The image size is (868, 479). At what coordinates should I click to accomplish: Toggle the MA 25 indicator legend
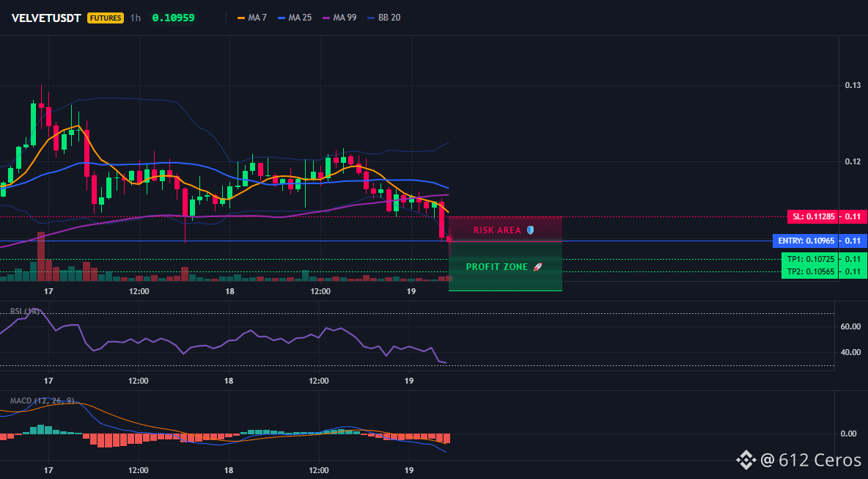point(295,18)
